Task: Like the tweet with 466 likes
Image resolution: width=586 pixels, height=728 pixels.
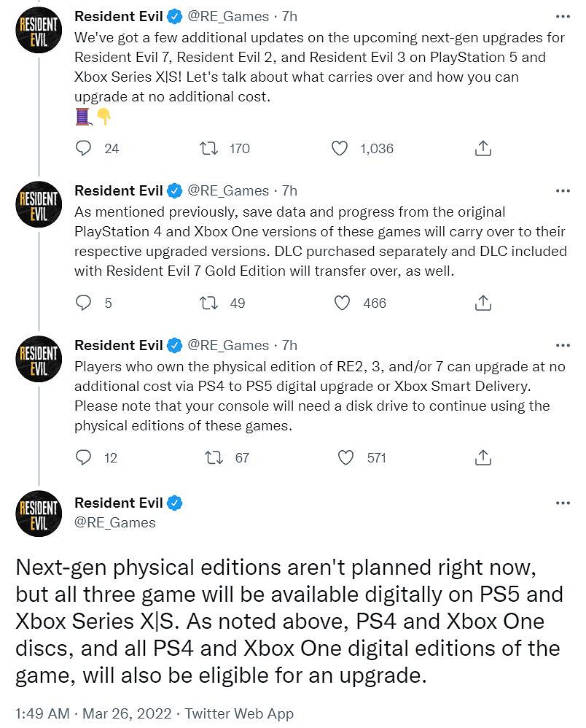Action: point(343,303)
